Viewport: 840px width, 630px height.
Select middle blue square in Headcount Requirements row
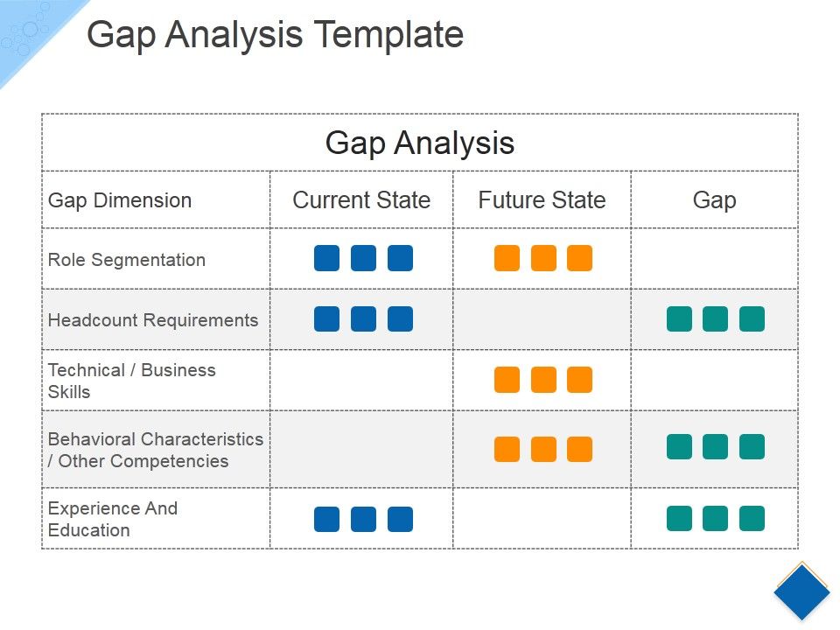coord(363,319)
